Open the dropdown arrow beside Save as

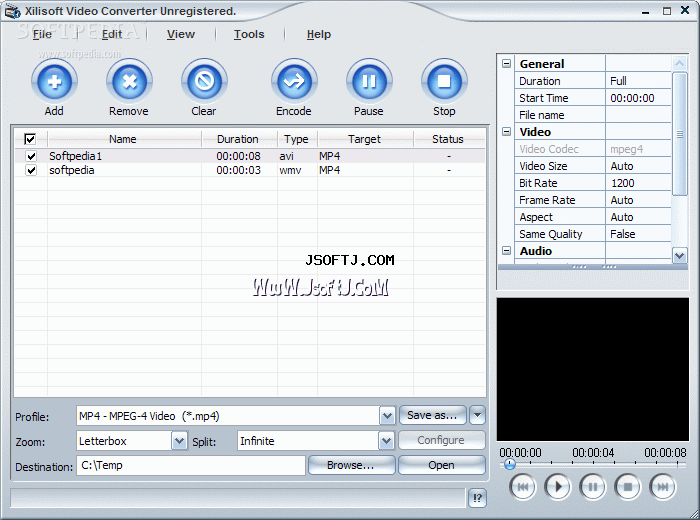477,415
